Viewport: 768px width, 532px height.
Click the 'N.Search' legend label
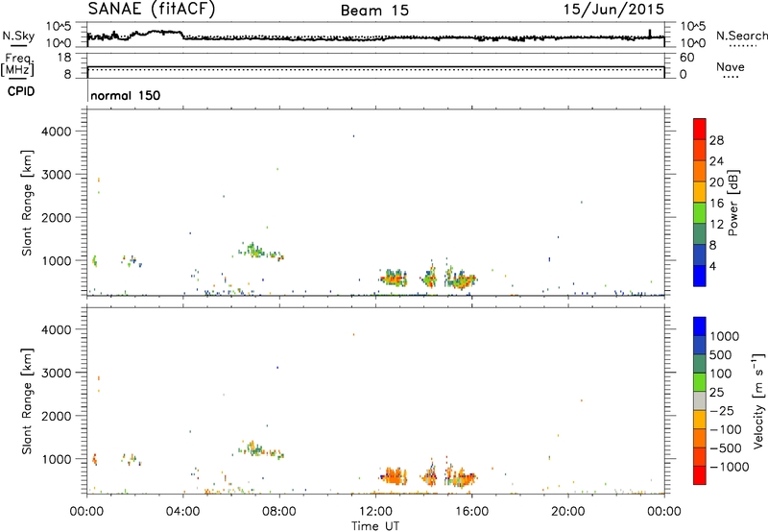pyautogui.click(x=741, y=36)
